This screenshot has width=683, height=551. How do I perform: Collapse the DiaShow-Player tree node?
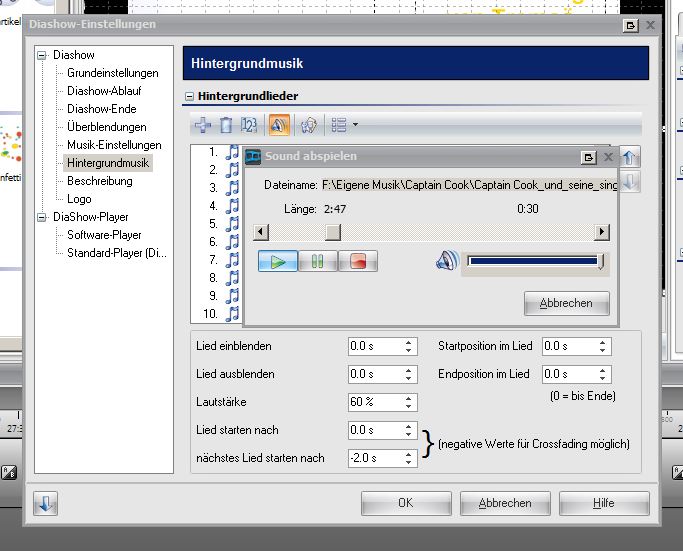(x=42, y=217)
